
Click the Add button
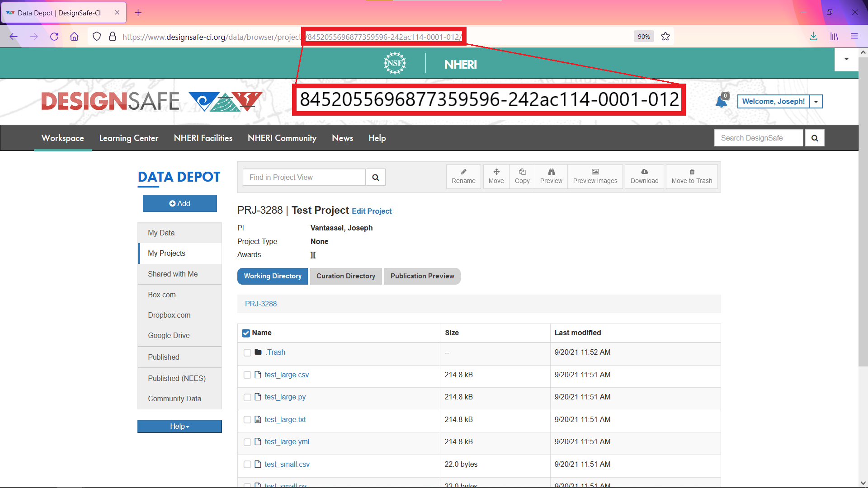(x=180, y=203)
